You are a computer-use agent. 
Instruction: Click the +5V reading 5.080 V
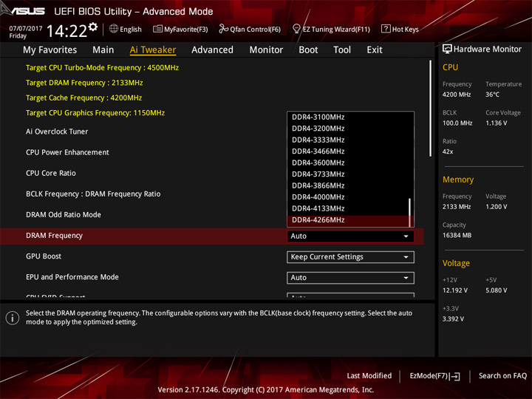tap(497, 290)
